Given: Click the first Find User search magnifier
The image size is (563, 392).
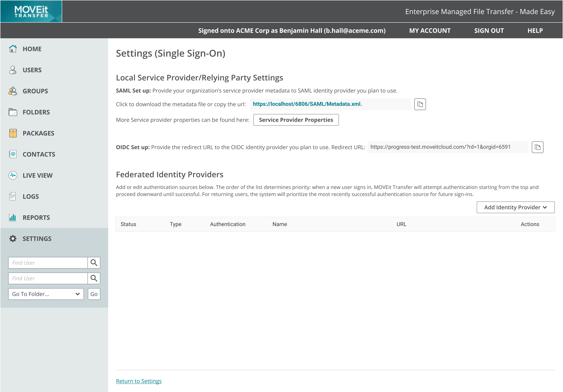Looking at the screenshot, I should click(94, 263).
